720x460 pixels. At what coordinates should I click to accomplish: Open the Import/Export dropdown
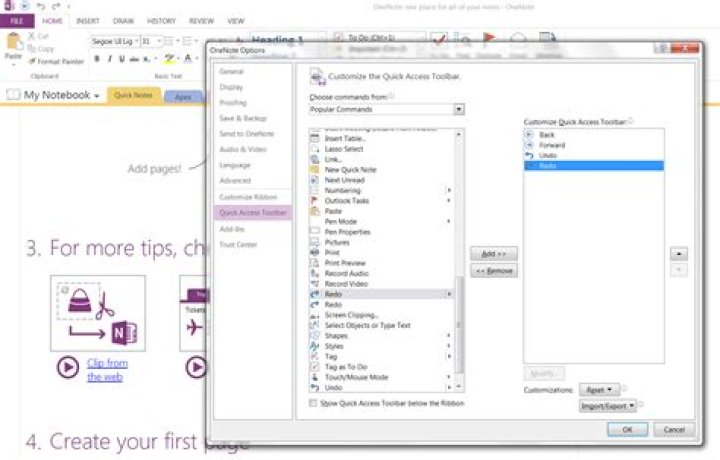click(608, 406)
